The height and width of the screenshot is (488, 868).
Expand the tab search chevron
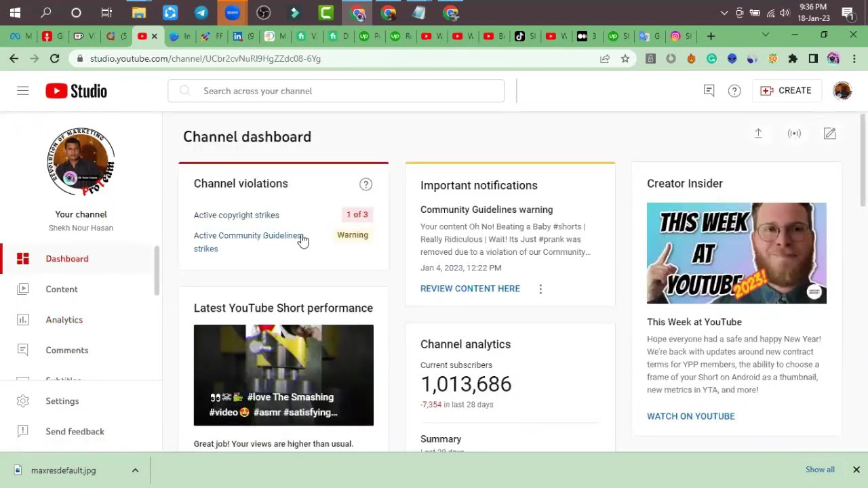pyautogui.click(x=766, y=35)
